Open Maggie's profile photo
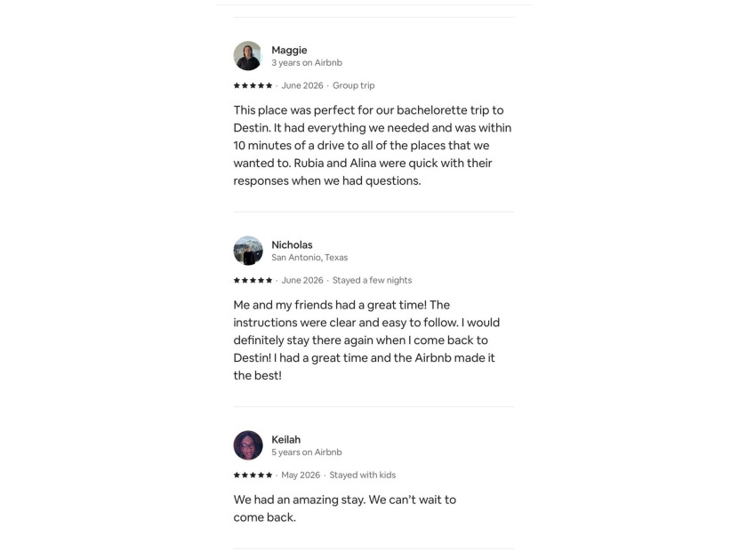Viewport: 747px width, 560px height. point(248,56)
